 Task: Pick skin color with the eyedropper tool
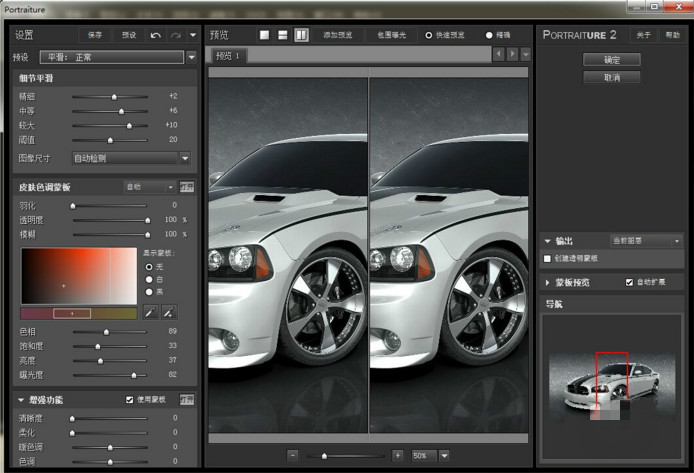148,313
